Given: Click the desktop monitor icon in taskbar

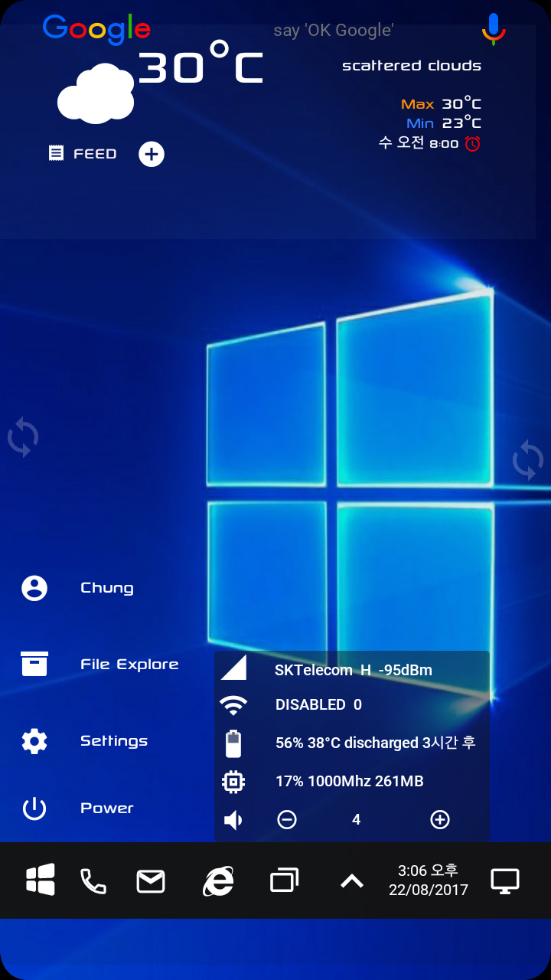Looking at the screenshot, I should [505, 881].
